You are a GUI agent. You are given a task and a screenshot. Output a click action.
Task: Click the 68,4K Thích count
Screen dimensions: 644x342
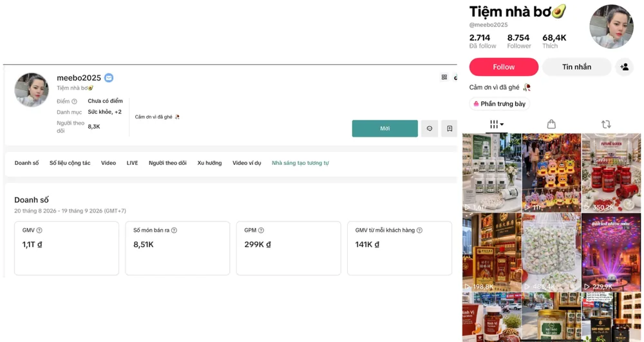pos(554,41)
